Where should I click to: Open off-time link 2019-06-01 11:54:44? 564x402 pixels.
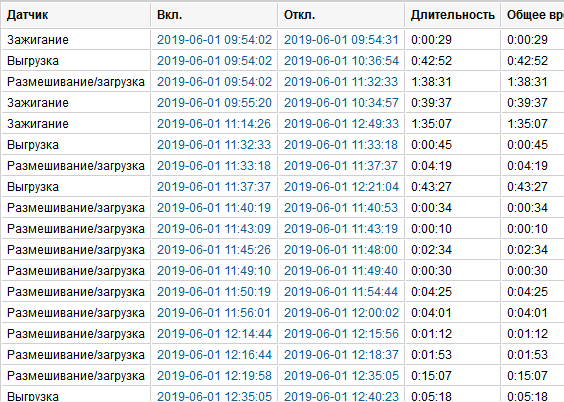coord(341,292)
